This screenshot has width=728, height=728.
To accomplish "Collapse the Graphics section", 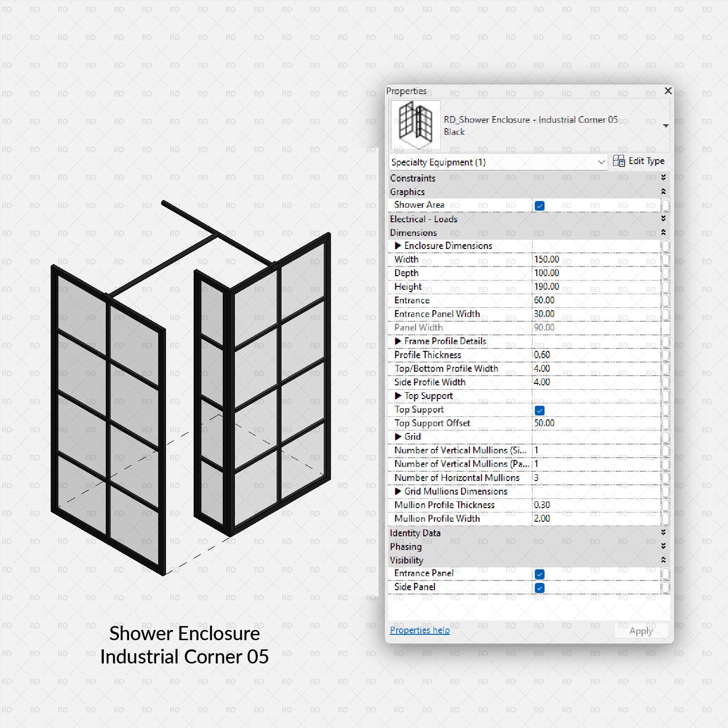I will point(664,192).
